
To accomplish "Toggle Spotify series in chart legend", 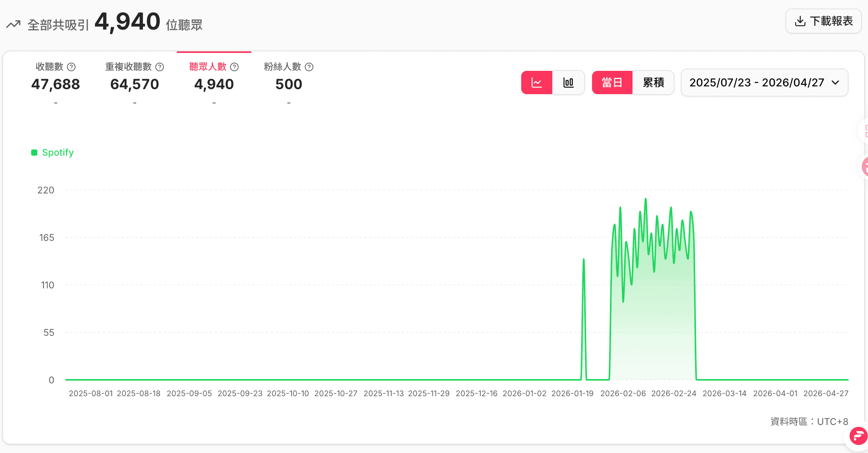I will [x=53, y=153].
